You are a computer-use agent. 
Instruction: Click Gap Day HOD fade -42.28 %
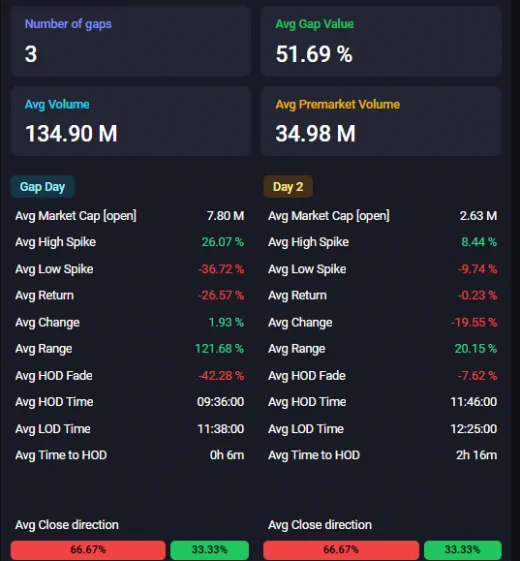221,376
